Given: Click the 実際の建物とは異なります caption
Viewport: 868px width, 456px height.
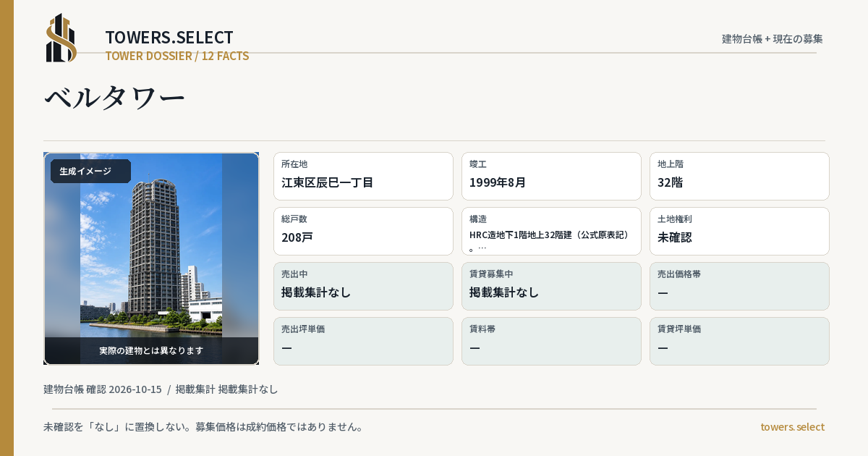Looking at the screenshot, I should click(x=151, y=350).
